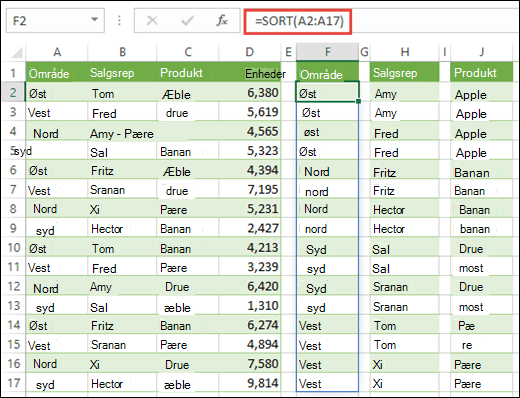Click cell H8 'Hector' in row 8
Viewport: 520px width, 398px height.
point(405,209)
